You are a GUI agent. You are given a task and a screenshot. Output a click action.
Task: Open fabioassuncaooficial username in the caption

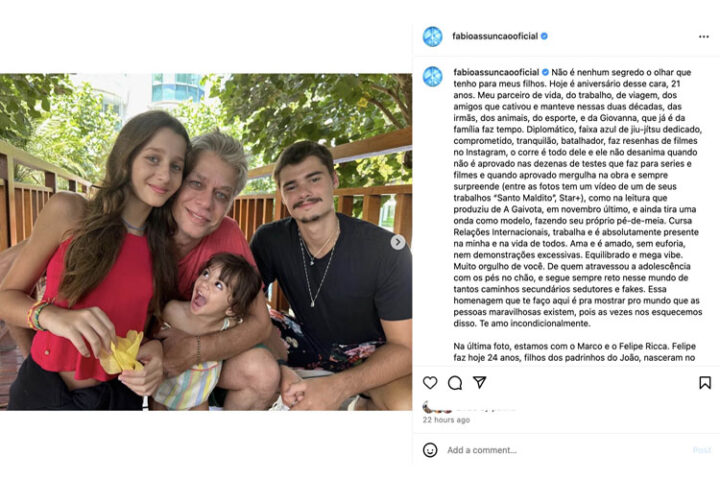(496, 72)
